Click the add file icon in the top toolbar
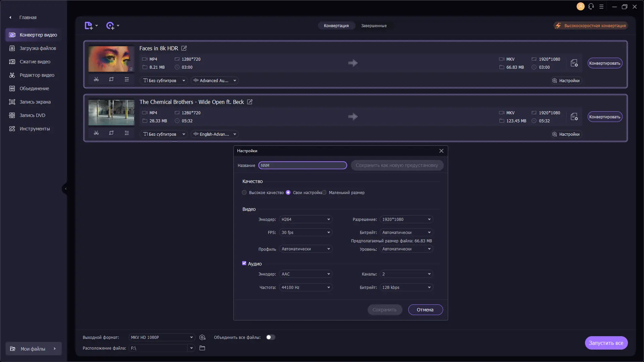The height and width of the screenshot is (362, 644). pyautogui.click(x=89, y=26)
